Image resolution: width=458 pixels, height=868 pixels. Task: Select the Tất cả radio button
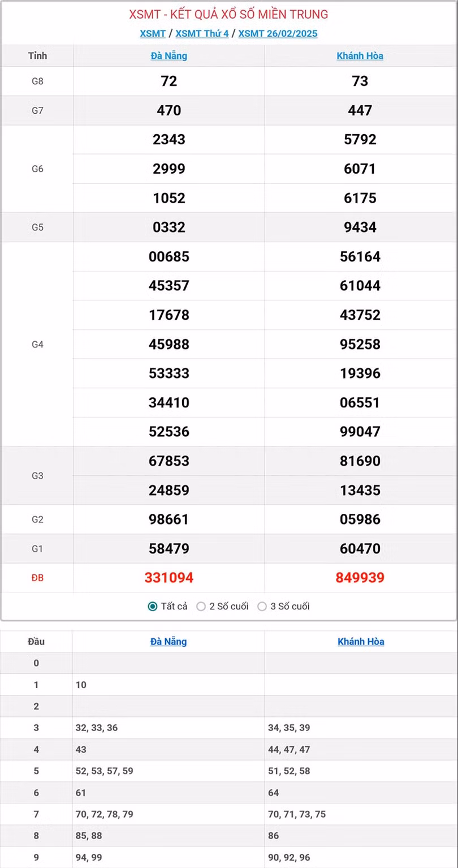pyautogui.click(x=153, y=607)
